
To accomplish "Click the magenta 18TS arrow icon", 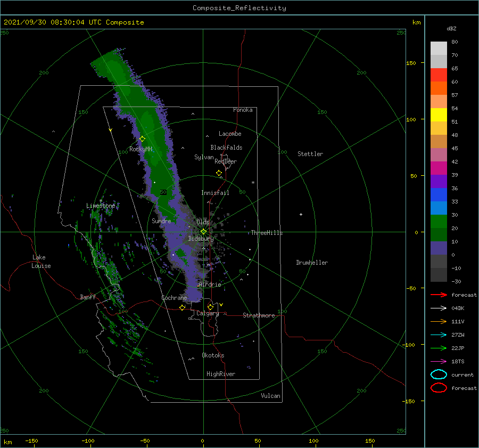I will [439, 362].
